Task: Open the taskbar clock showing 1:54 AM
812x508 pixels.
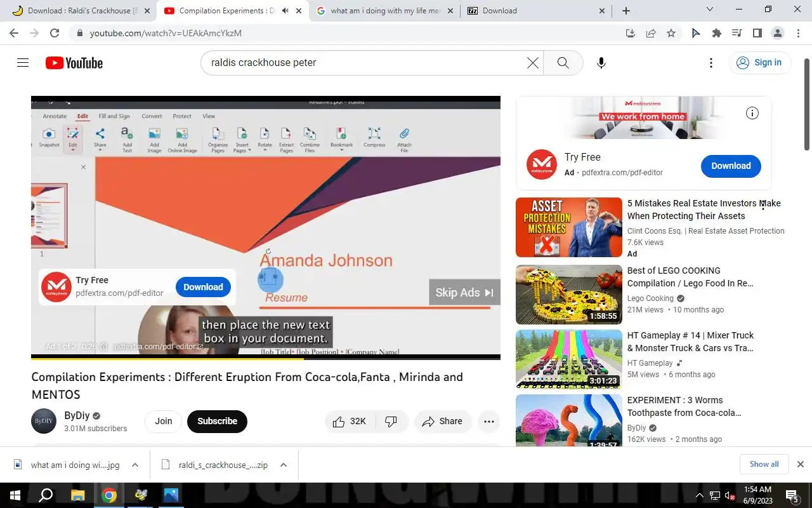Action: point(757,495)
